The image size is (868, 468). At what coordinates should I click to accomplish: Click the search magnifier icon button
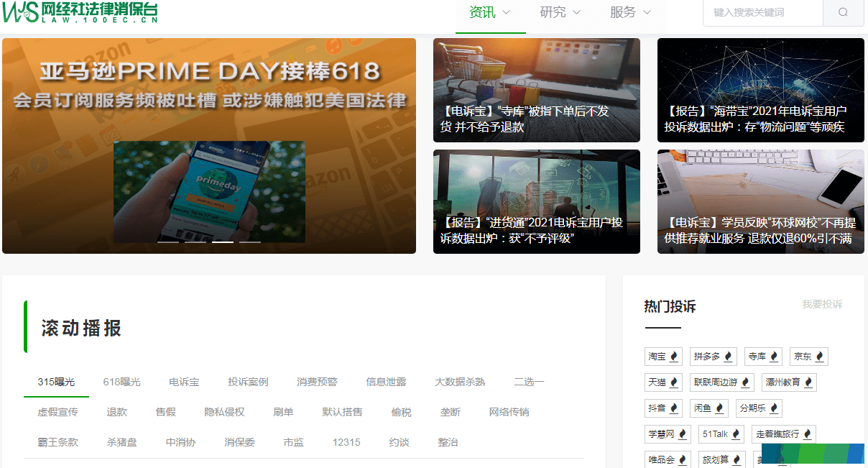[x=843, y=12]
